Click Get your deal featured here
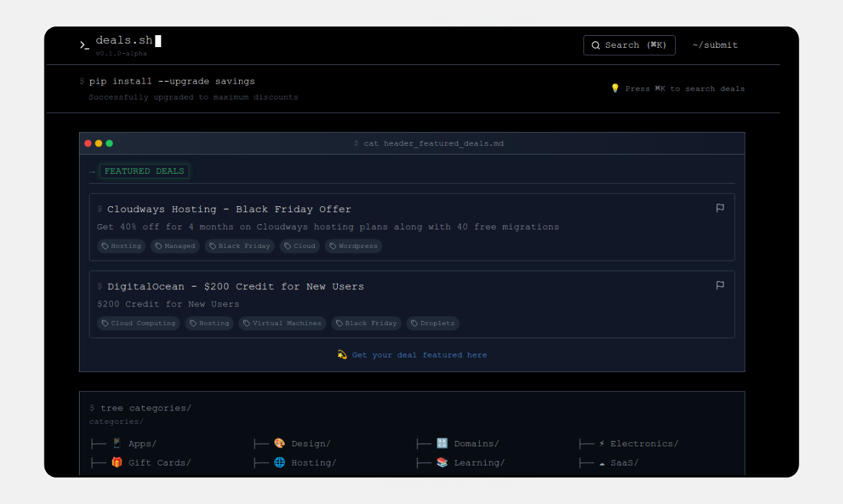This screenshot has height=504, width=843. coord(420,355)
